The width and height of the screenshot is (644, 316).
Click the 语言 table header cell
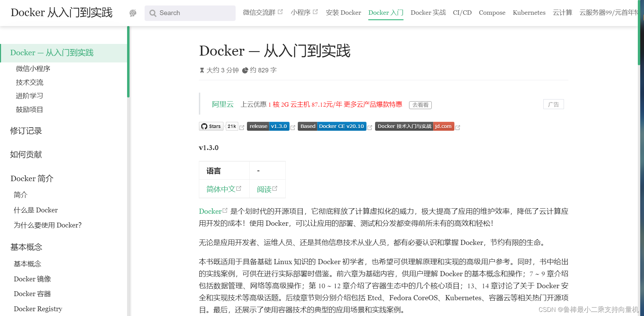(224, 171)
